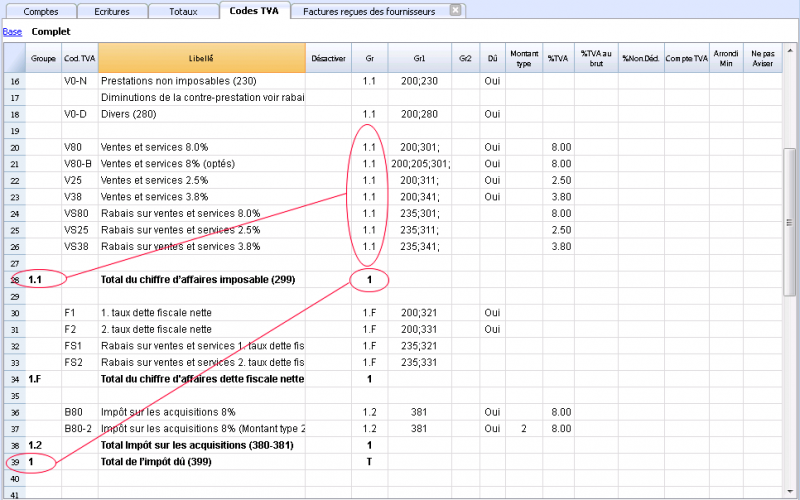Image resolution: width=800 pixels, height=500 pixels.
Task: Select the V0-D code cell
Action: 80,114
